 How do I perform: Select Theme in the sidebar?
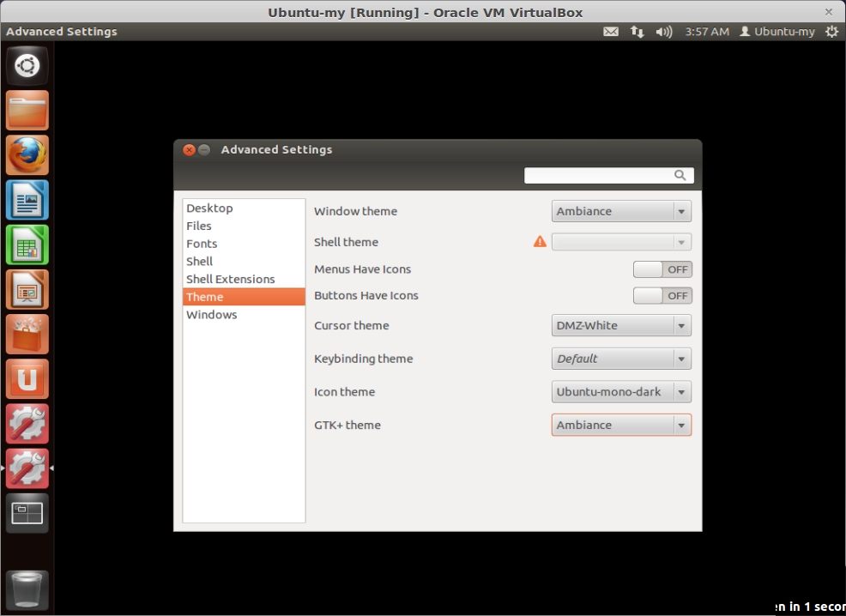point(244,297)
